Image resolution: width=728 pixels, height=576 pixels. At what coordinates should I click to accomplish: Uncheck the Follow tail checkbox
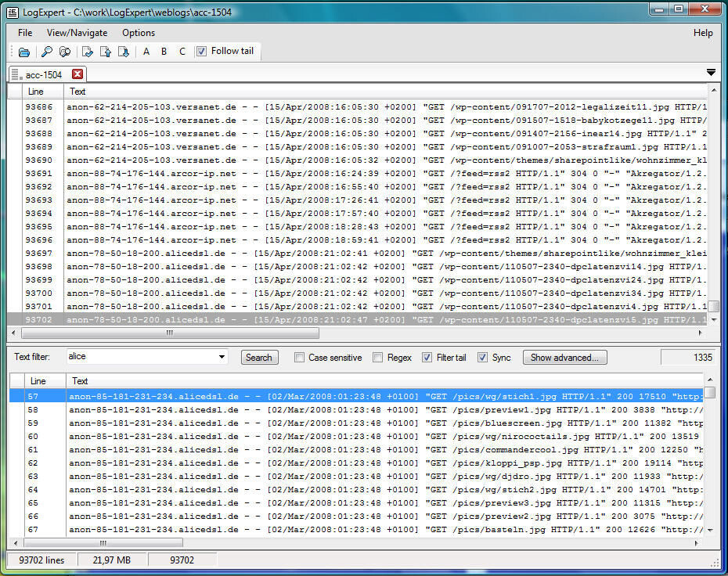coord(201,51)
